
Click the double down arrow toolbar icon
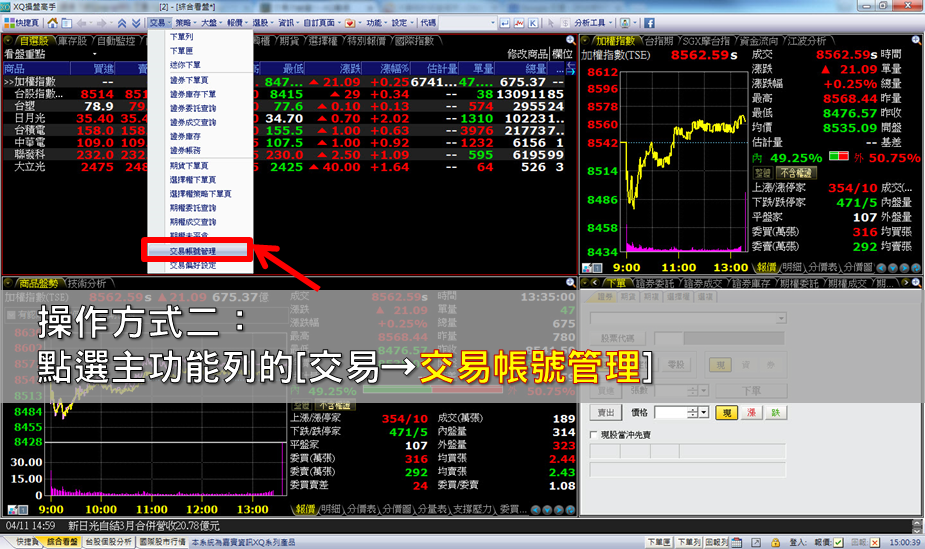tap(136, 22)
